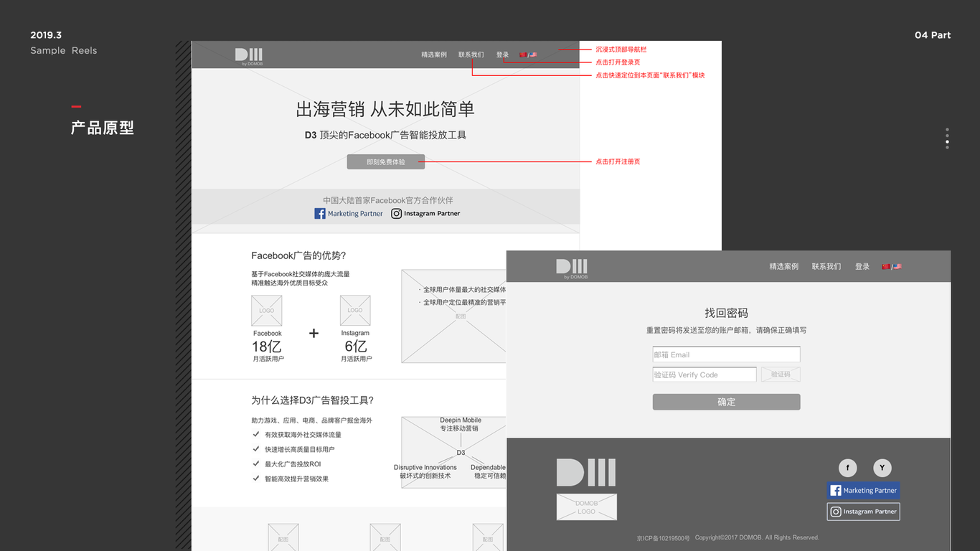Screen dimensions: 980x551
Task: Click heading Facebook广告的优势?
Action: (x=298, y=255)
